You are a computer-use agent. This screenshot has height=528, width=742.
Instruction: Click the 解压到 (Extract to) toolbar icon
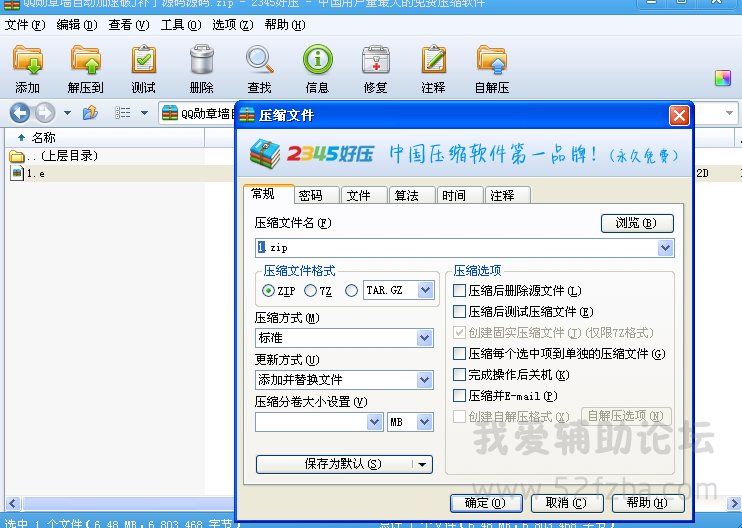86,62
